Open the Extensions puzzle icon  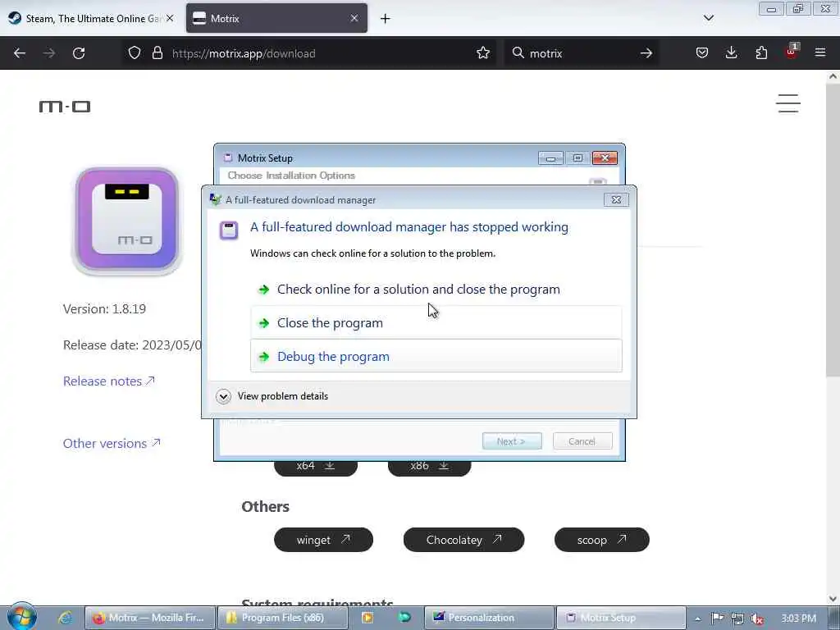761,53
